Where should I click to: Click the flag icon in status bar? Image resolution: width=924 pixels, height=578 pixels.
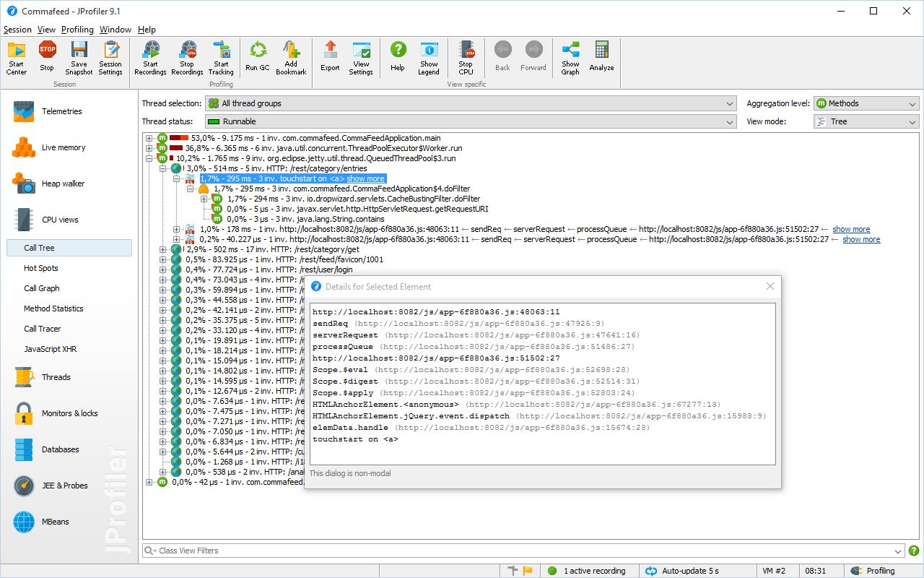[528, 571]
